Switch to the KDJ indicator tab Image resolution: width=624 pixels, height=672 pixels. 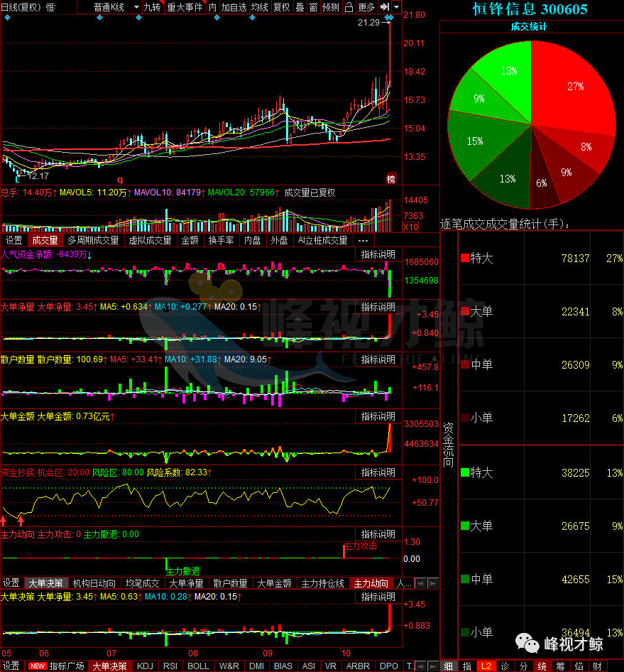(x=145, y=666)
